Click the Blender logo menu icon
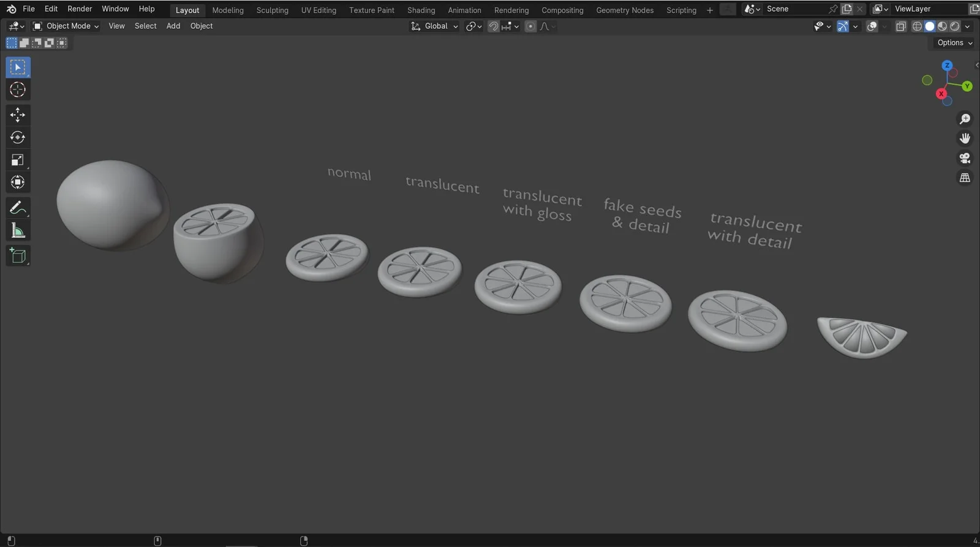This screenshot has height=547, width=980. 11,9
